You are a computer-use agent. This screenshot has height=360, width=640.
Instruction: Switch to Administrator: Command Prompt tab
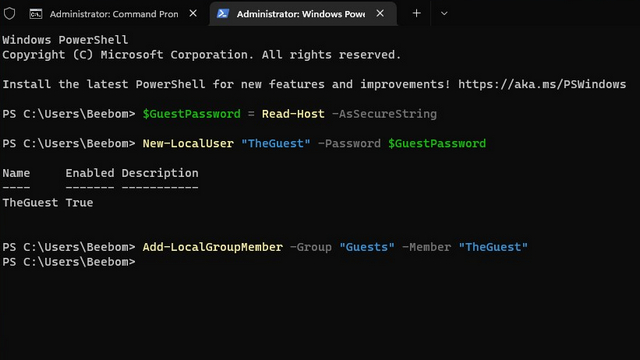[114, 14]
